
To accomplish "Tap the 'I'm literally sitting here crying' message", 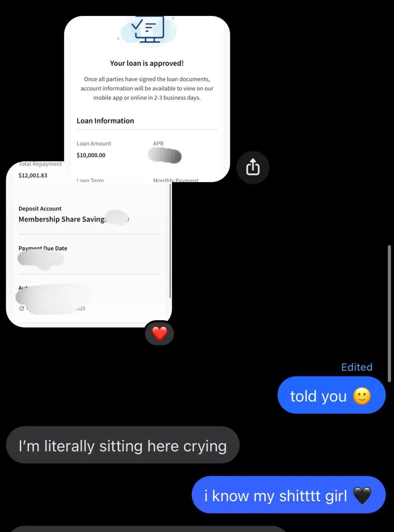I will click(x=123, y=445).
